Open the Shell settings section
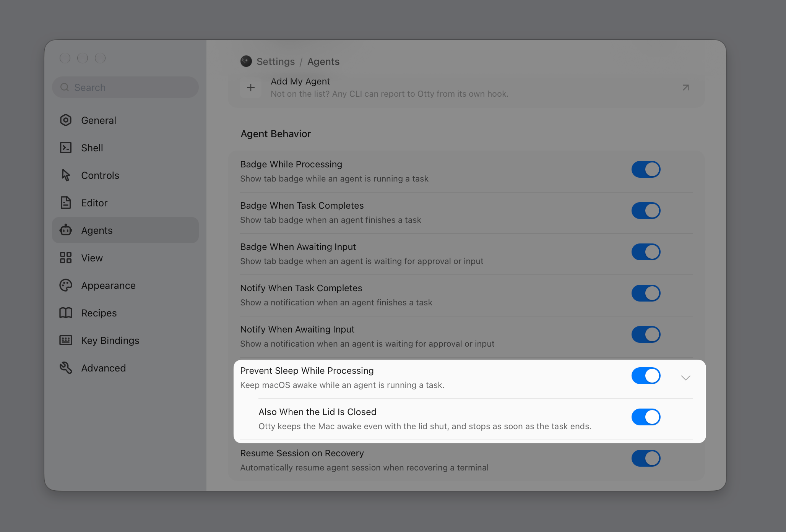This screenshot has width=786, height=532. point(125,148)
